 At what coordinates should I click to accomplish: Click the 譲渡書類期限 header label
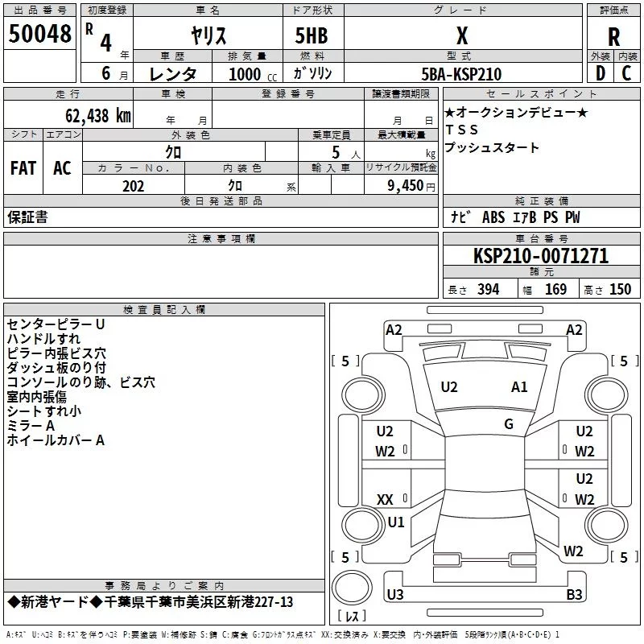click(401, 93)
